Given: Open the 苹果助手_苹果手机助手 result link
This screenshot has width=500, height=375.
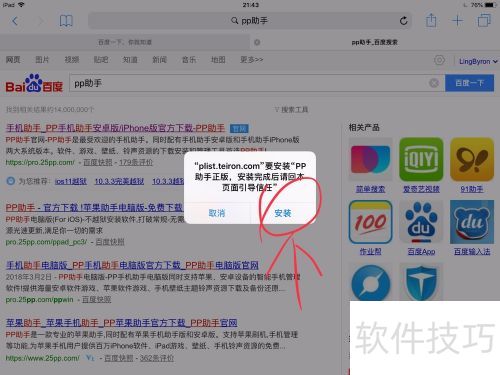Looking at the screenshot, I should 122,323.
